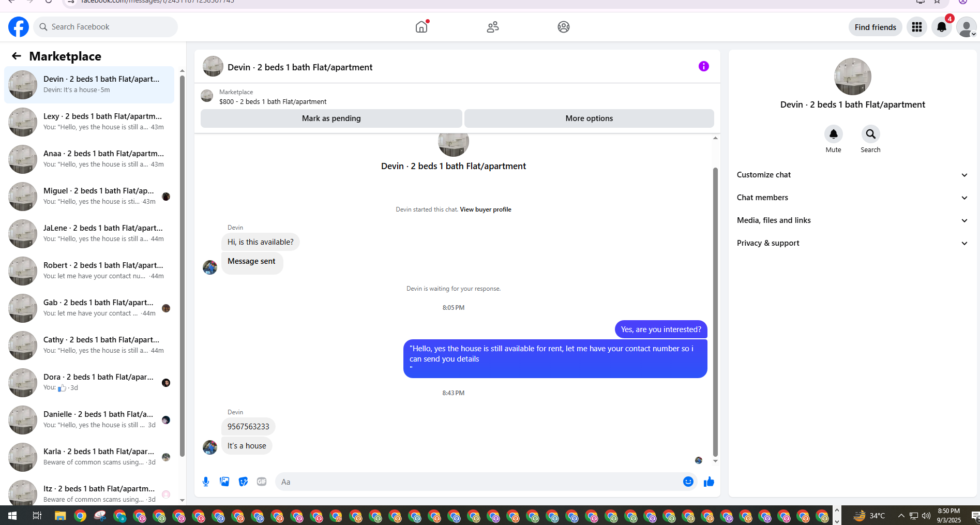This screenshot has width=980, height=525.
Task: Click the More options button
Action: (x=589, y=118)
